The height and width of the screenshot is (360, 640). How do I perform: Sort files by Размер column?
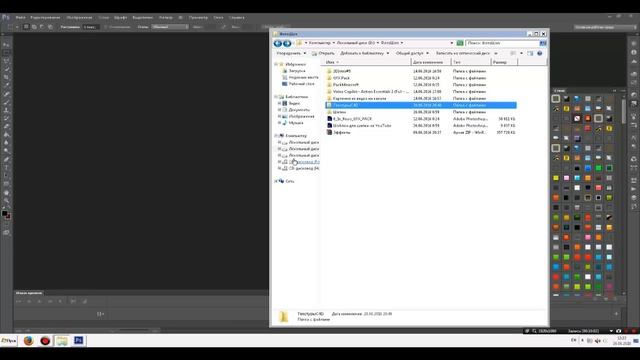[504, 62]
